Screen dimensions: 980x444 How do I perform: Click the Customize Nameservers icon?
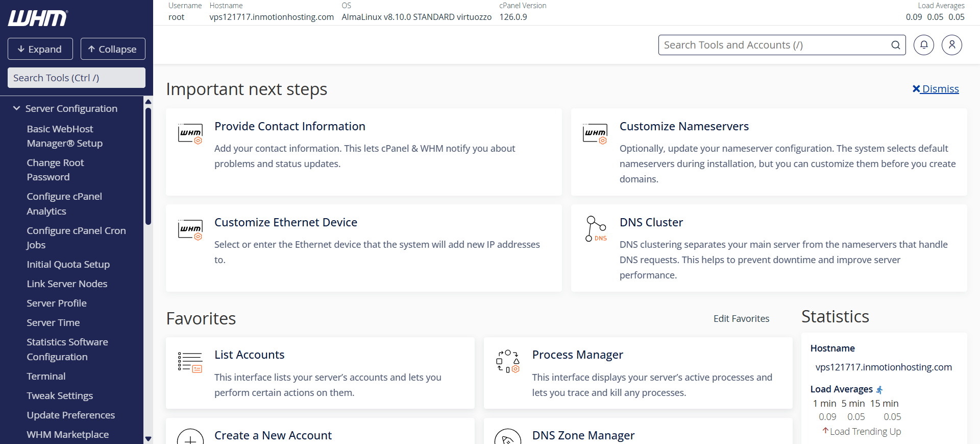coord(595,133)
